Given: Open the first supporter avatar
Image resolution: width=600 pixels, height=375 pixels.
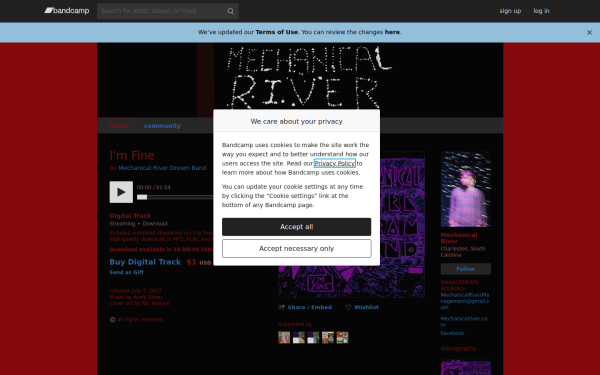Looking at the screenshot, I should pos(284,338).
